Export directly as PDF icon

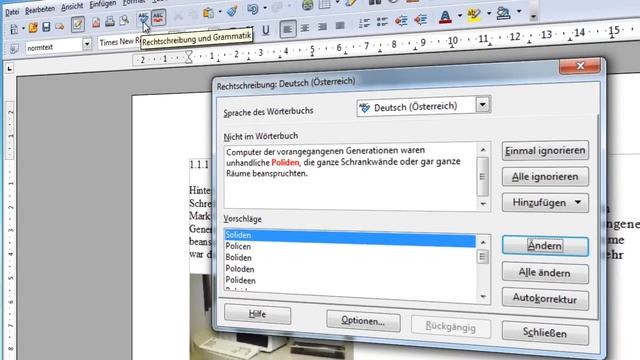(96, 22)
